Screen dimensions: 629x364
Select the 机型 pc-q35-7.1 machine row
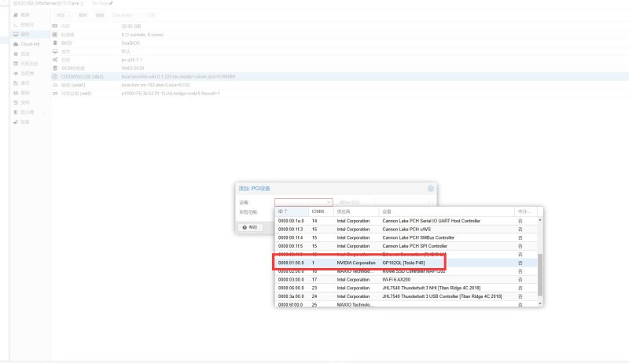pos(340,60)
